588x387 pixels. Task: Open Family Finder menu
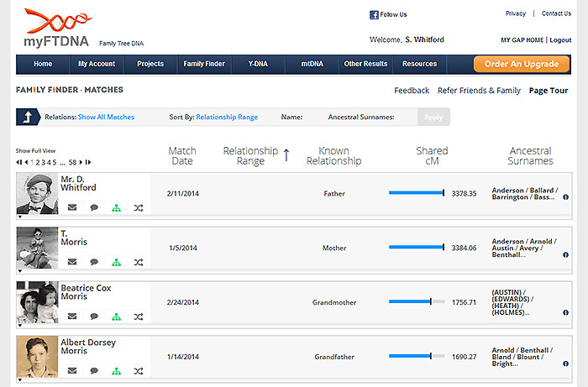[x=204, y=64]
